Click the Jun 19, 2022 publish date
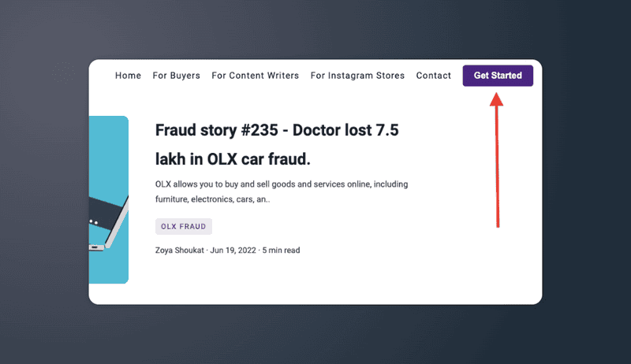Image resolution: width=631 pixels, height=364 pixels. [233, 251]
